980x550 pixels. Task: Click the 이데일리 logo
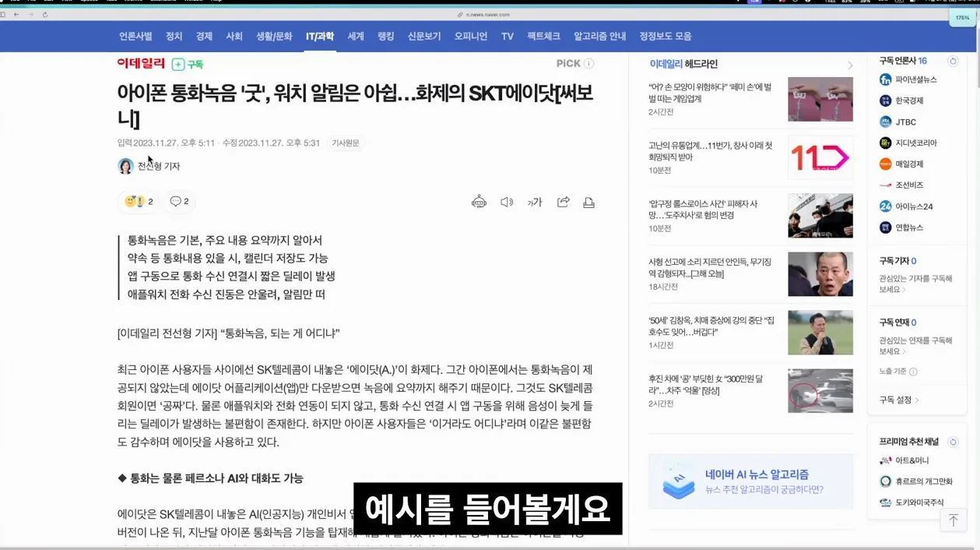[141, 64]
